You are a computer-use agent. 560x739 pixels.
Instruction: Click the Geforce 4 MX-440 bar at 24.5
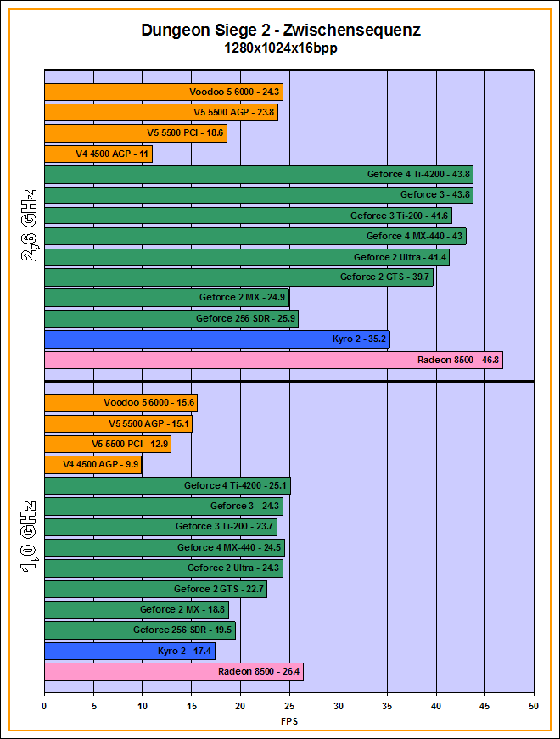click(x=164, y=548)
